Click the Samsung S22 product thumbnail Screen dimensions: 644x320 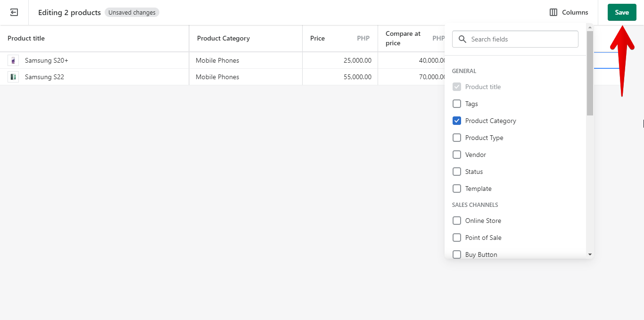[13, 77]
